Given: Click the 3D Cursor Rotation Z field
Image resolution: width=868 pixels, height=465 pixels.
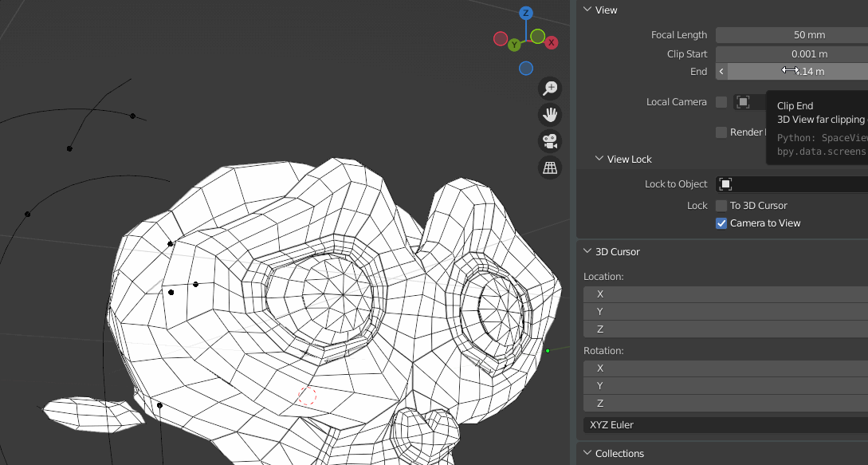Looking at the screenshot, I should 726,404.
